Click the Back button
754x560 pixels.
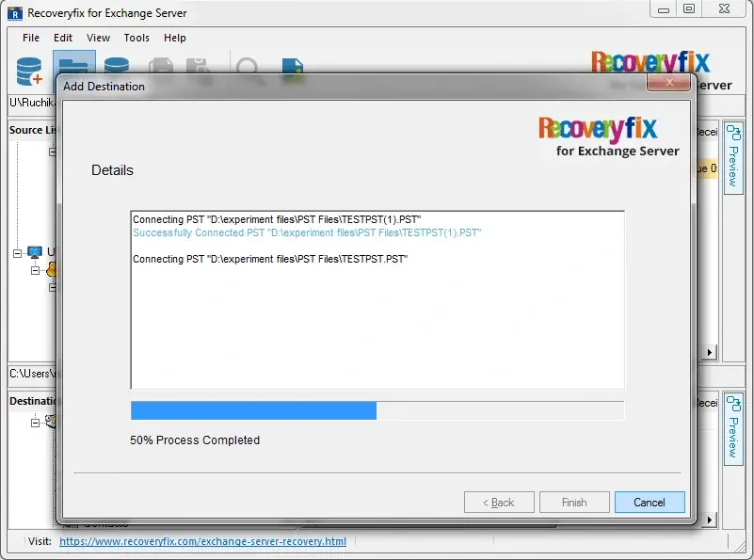coord(499,503)
